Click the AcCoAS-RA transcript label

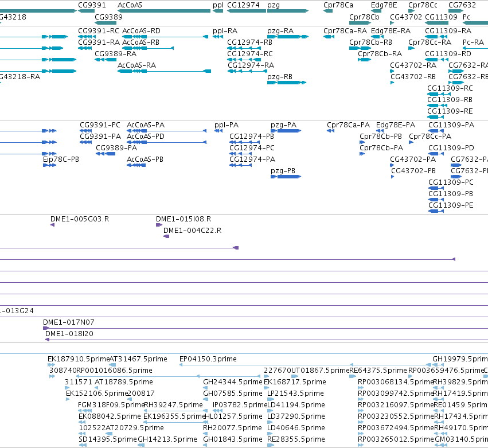click(x=136, y=65)
